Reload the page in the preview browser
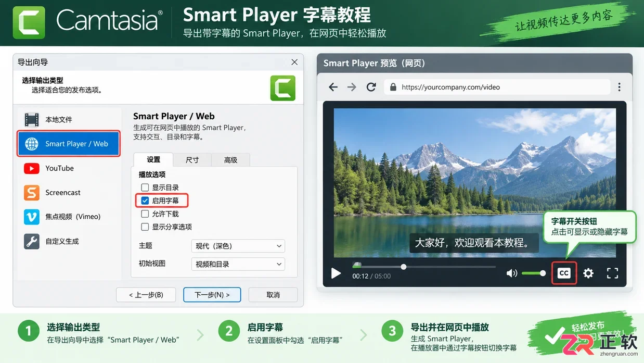This screenshot has height=363, width=644. pyautogui.click(x=371, y=87)
